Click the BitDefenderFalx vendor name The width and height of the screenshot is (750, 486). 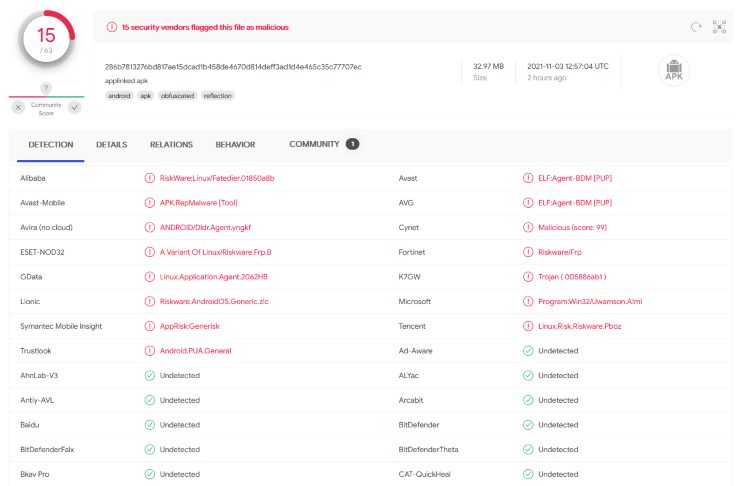(x=47, y=450)
